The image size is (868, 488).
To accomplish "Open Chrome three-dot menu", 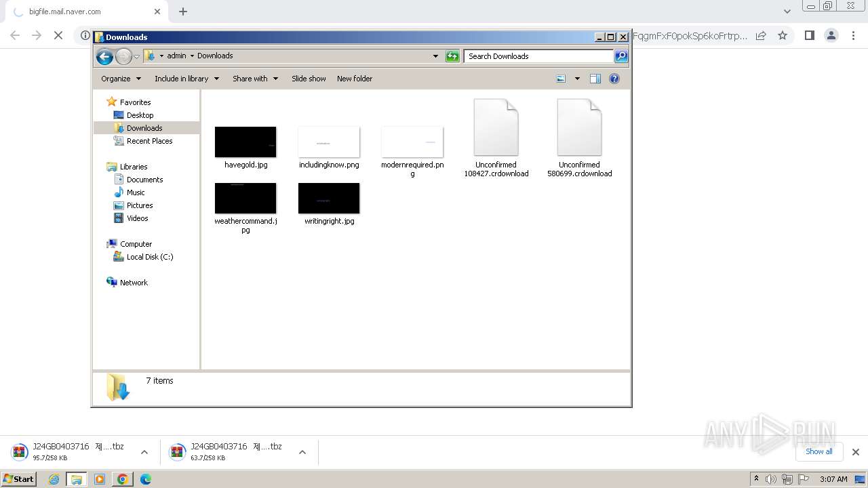I will tap(854, 35).
